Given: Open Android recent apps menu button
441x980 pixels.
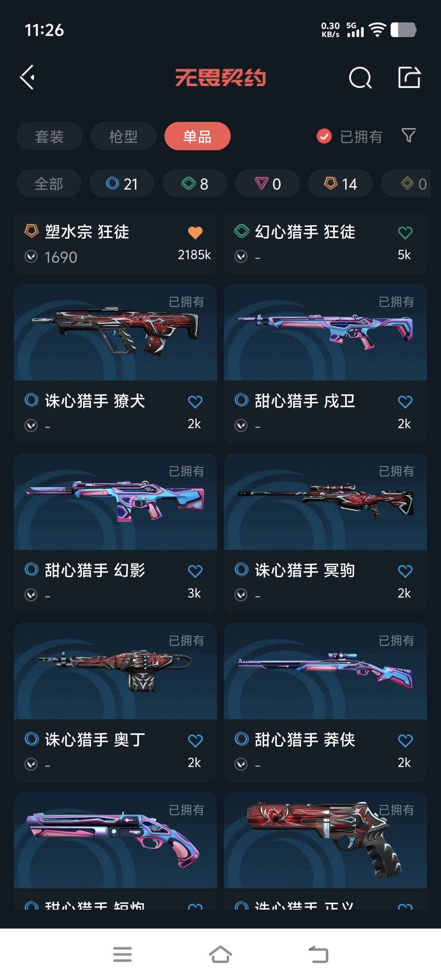Looking at the screenshot, I should pyautogui.click(x=122, y=955).
